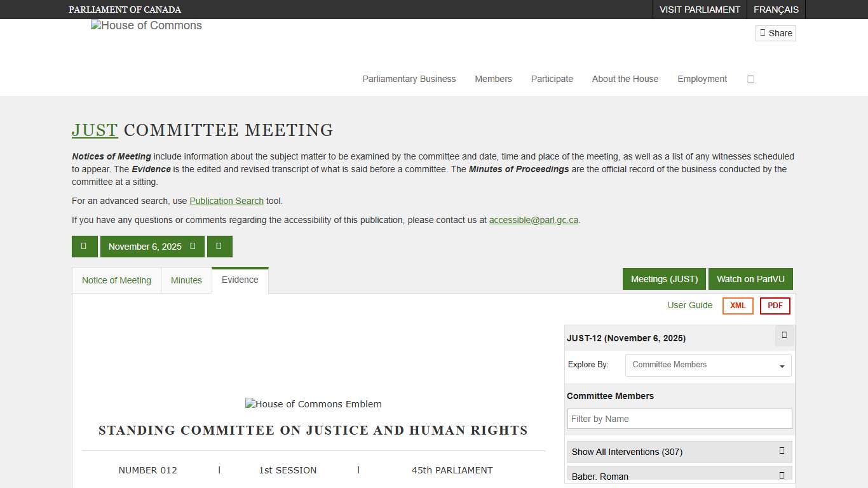This screenshot has width=868, height=488.
Task: Download the XML version of the evidence
Action: [737, 306]
